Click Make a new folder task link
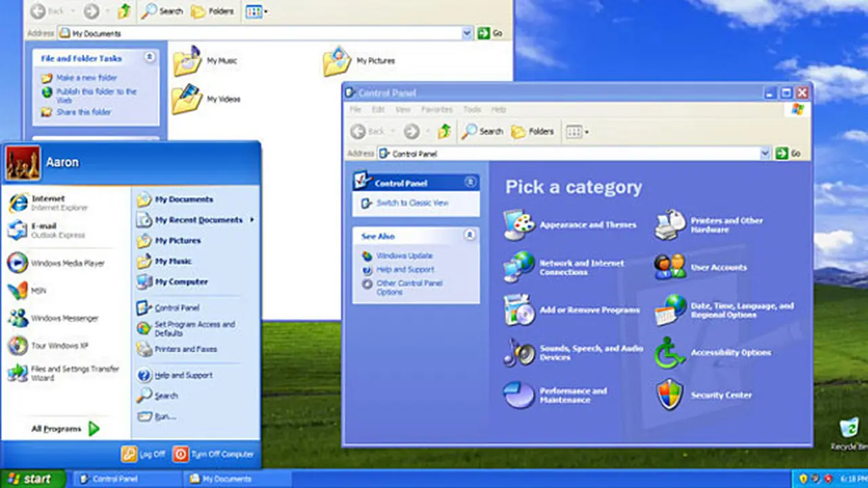868x488 pixels. 87,78
